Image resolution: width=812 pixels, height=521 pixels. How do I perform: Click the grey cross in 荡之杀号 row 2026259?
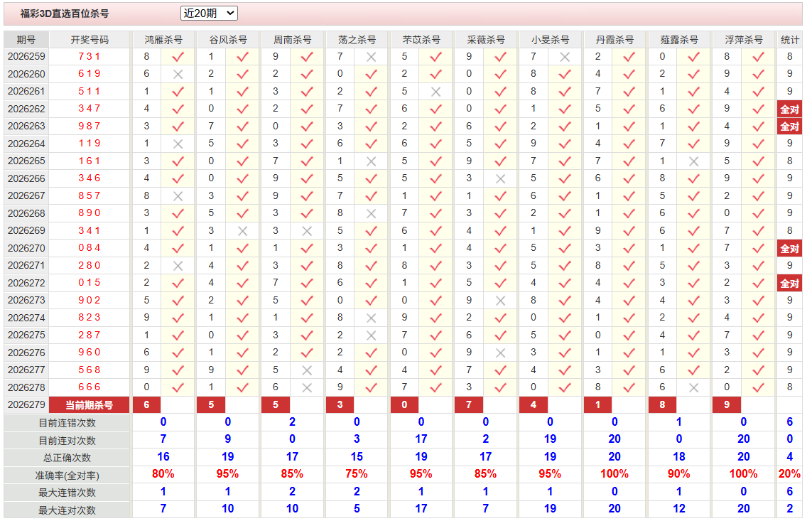click(371, 57)
